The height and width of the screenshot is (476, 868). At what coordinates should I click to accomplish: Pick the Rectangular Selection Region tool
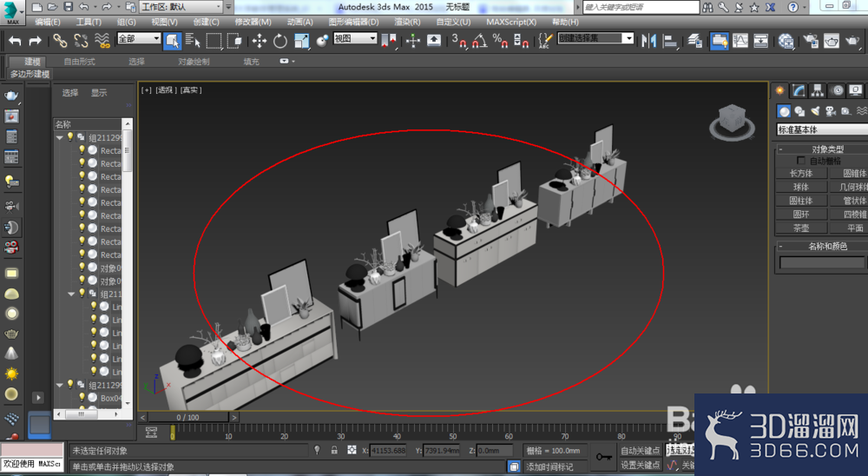tap(214, 41)
